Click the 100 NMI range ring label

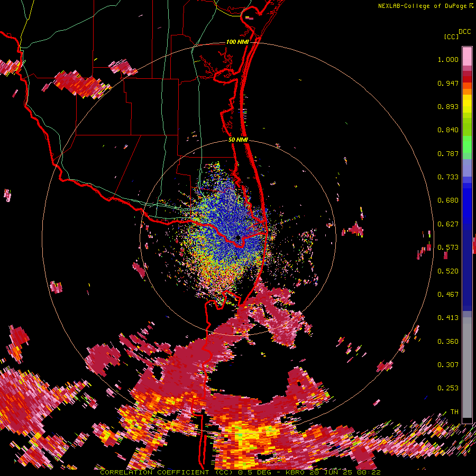(x=237, y=42)
